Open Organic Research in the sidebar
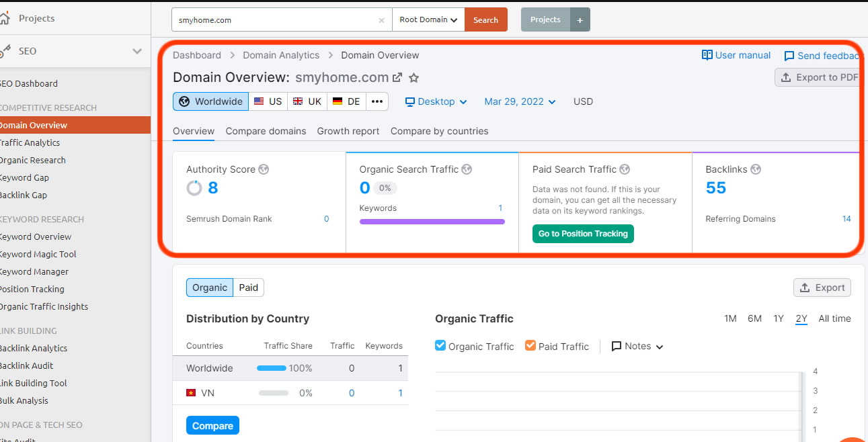Viewport: 868px width, 442px height. (x=32, y=160)
